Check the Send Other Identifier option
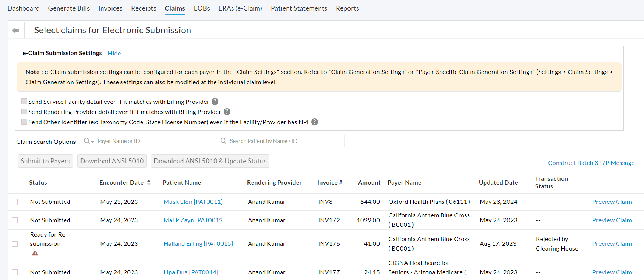 [24, 122]
